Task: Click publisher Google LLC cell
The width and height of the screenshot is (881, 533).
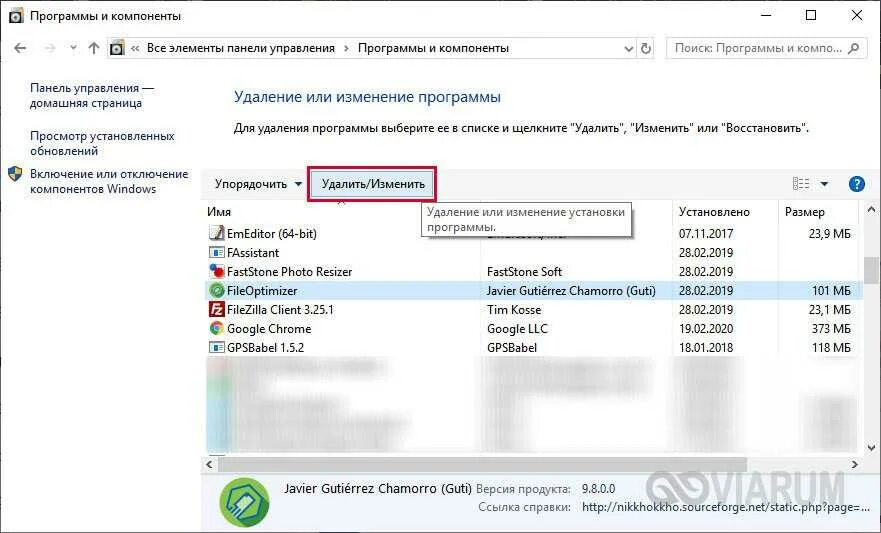Action: coord(517,329)
